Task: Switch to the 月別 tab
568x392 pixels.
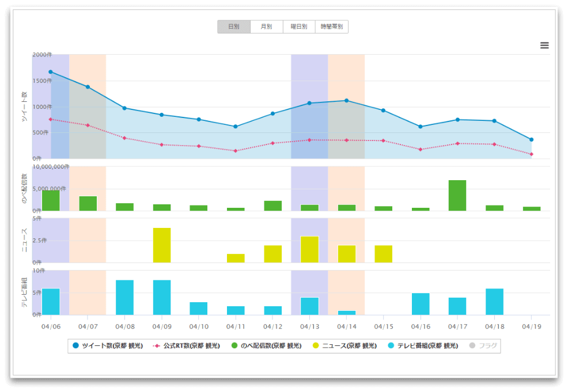Action: [x=266, y=27]
